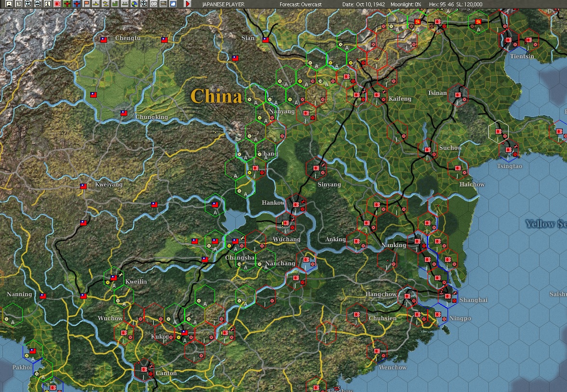This screenshot has width=567, height=392.
Task: Select the Chinese flag base at Kweiyang
Action: 83,186
